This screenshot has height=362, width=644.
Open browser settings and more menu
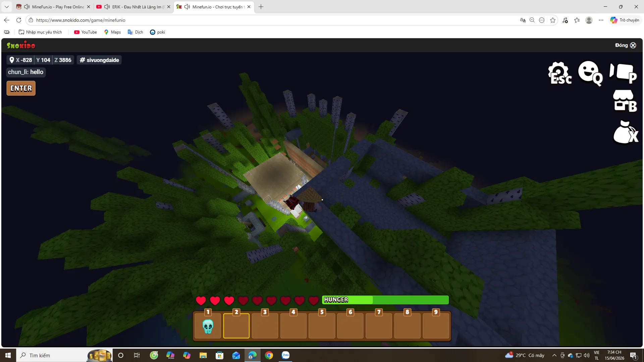601,20
